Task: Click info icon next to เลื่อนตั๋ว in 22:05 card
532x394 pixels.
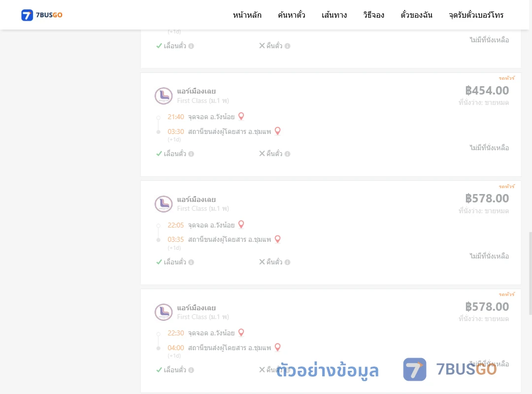Action: click(191, 262)
